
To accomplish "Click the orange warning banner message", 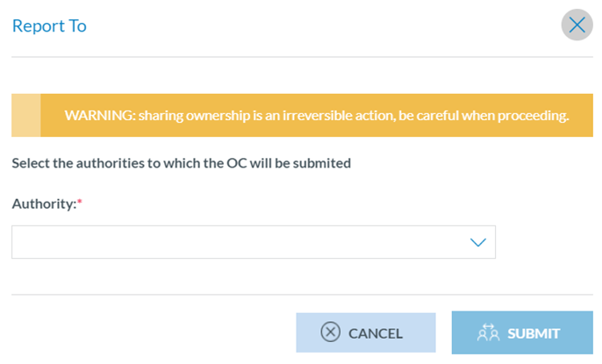I will coord(317,115).
